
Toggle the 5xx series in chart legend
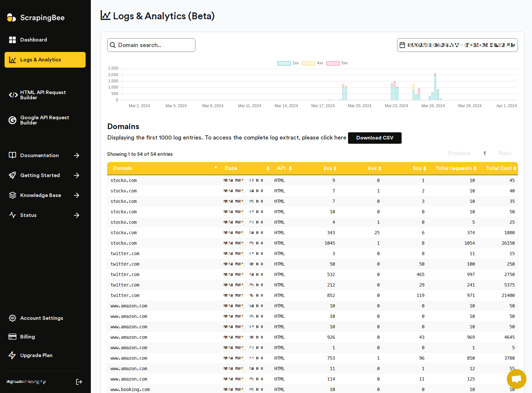pyautogui.click(x=337, y=63)
